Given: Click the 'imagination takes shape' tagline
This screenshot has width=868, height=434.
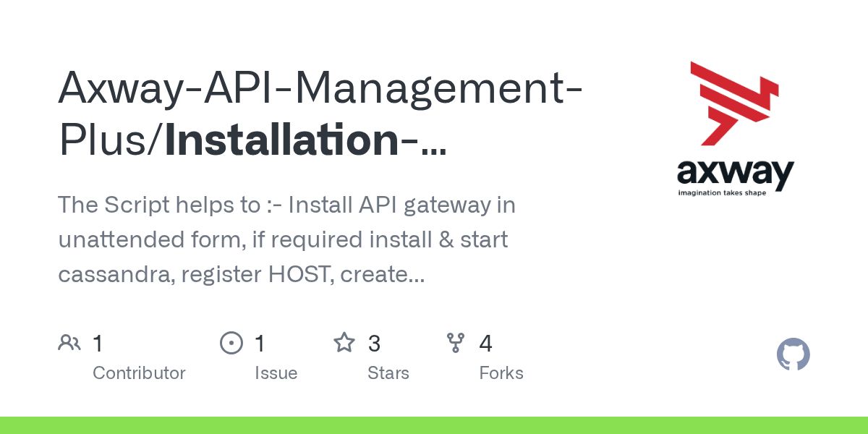Looking at the screenshot, I should (x=721, y=192).
